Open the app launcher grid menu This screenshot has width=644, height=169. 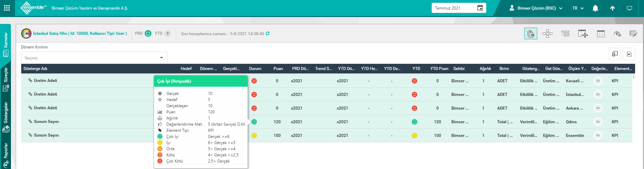coord(7,8)
